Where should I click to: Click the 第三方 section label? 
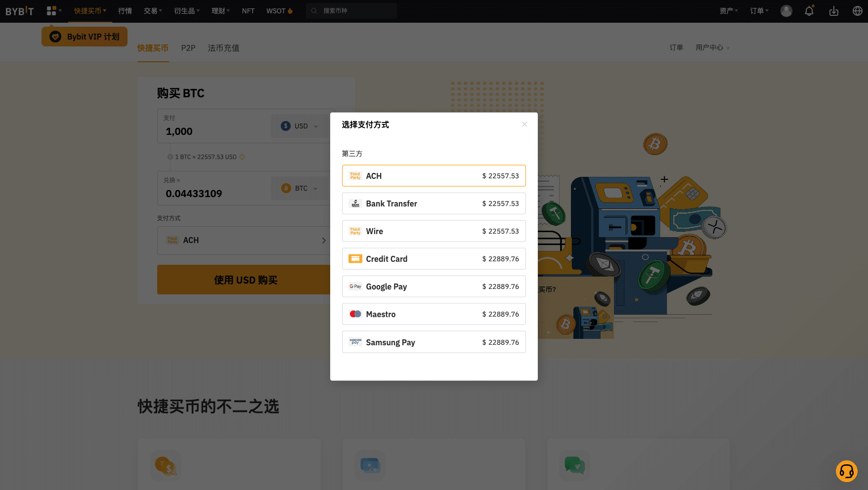tap(352, 154)
